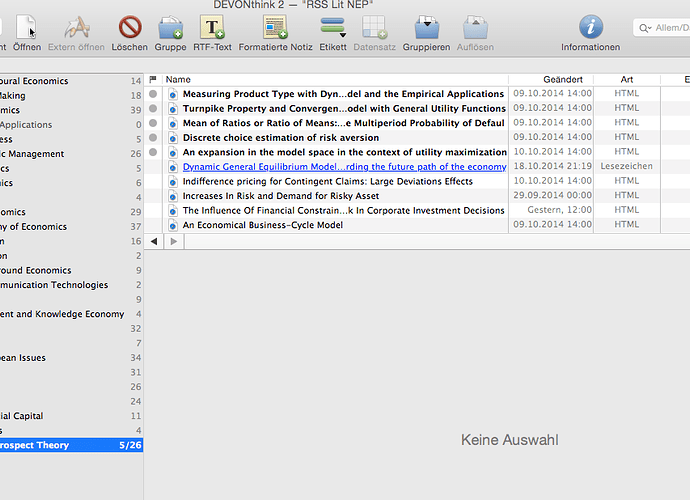Viewport: 690px width, 500px height.
Task: Sort list by Art column
Action: 626,79
